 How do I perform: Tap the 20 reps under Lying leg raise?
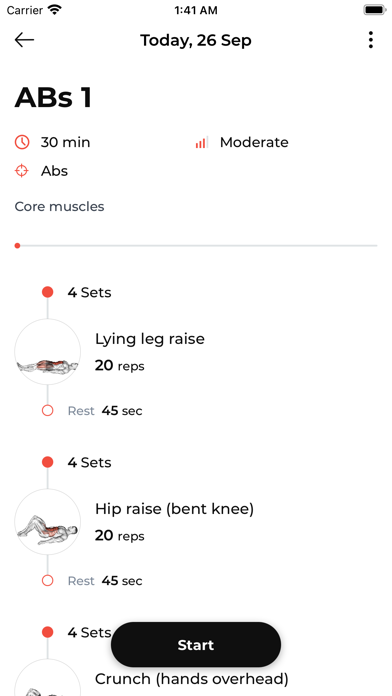click(119, 366)
